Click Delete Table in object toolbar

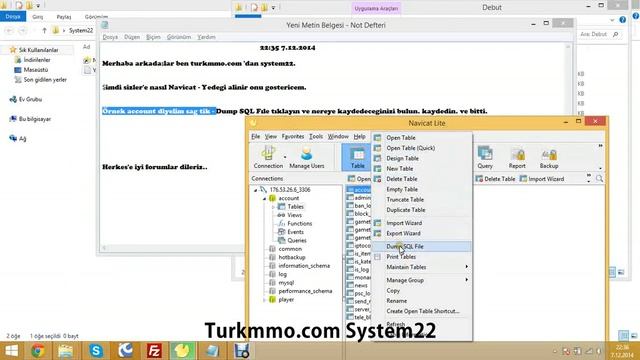coord(495,179)
